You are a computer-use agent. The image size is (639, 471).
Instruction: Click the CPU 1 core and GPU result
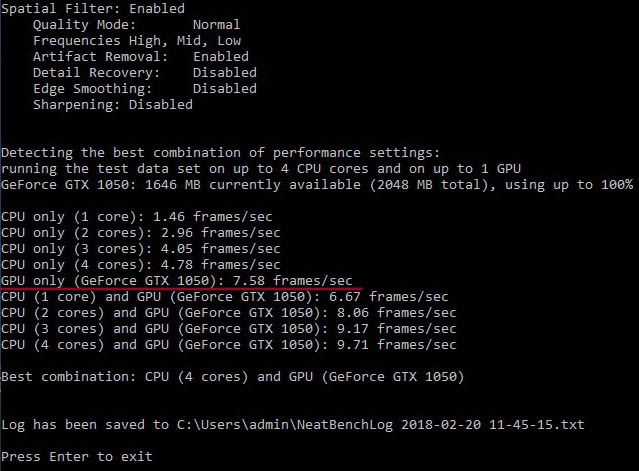[x=225, y=297]
